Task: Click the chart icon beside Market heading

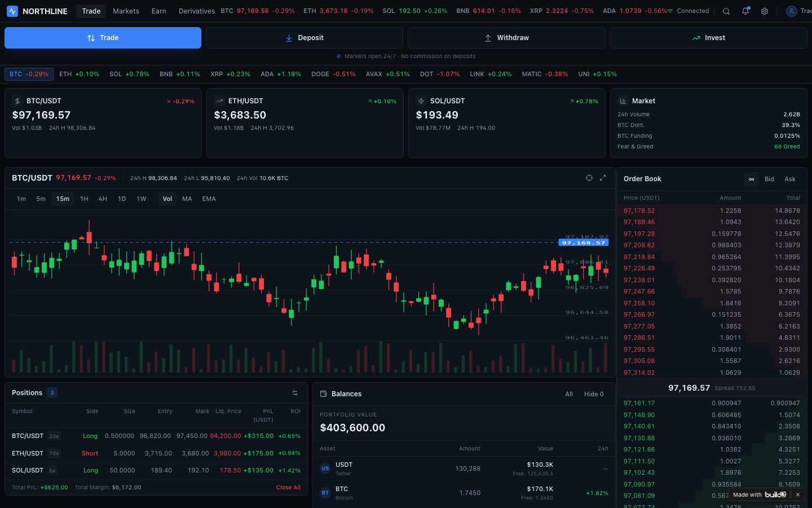Action: pyautogui.click(x=623, y=101)
